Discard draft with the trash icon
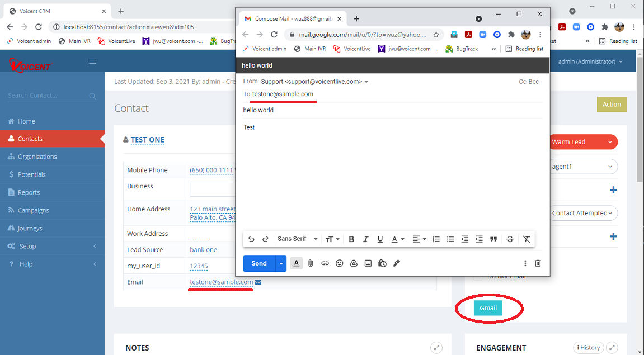Screen dimensions: 644x355 point(538,263)
